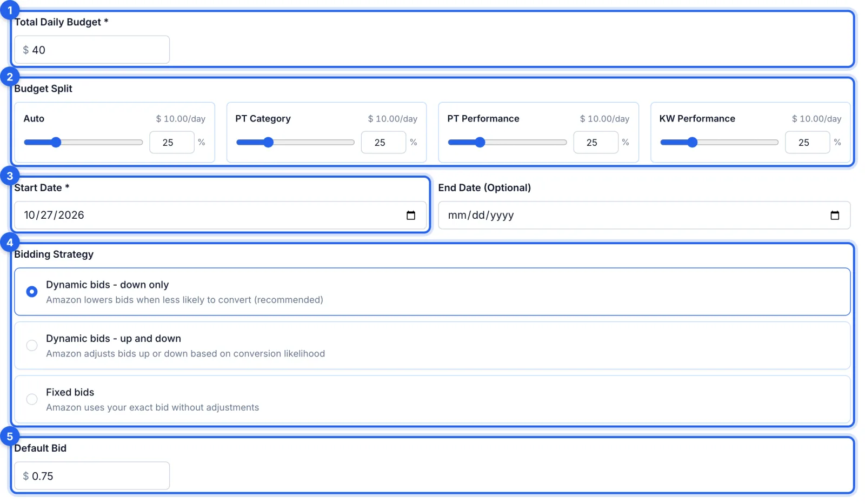Click 'Amazon uses your exact bid without adjustments'

[x=152, y=407]
